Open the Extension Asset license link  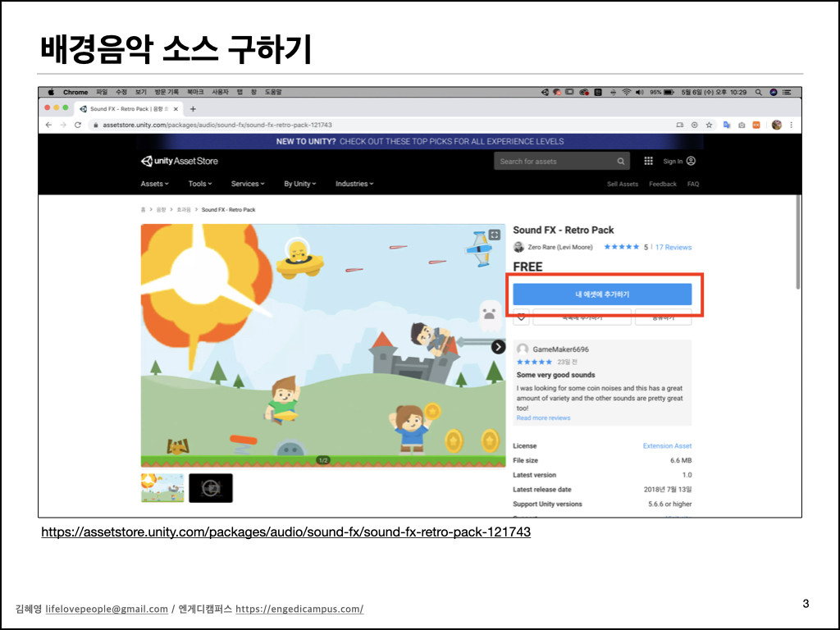click(x=667, y=445)
